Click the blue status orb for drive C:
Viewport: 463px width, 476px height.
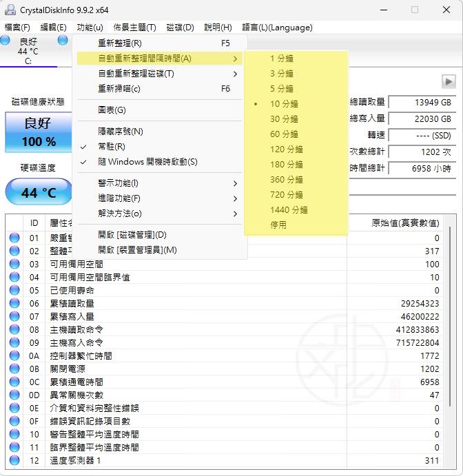5,40
